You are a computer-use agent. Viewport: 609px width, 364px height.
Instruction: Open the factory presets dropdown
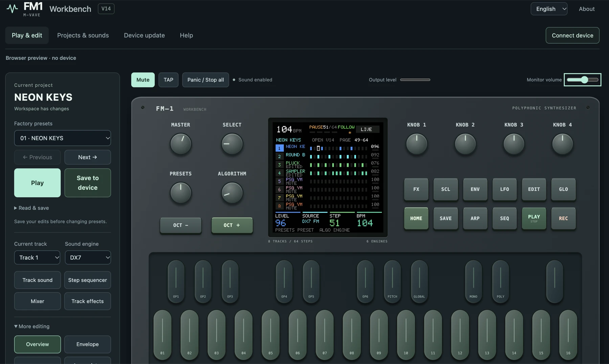(x=63, y=138)
